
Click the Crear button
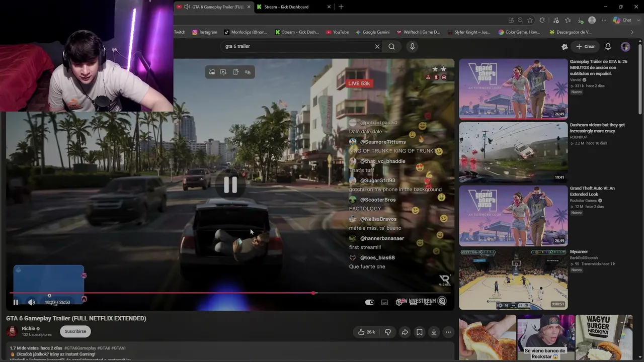tap(586, 46)
